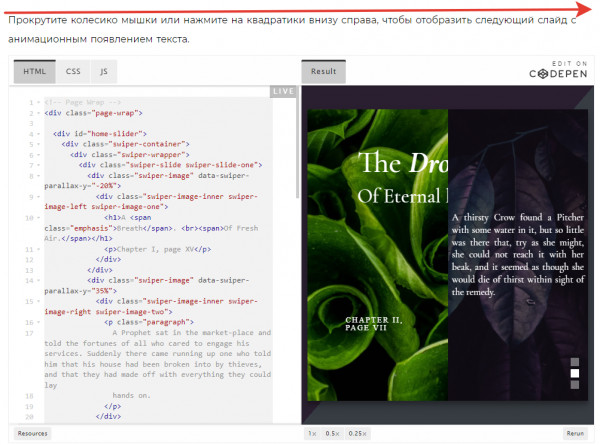Set result zoom to 0.25x
The width and height of the screenshot is (600, 445).
click(x=357, y=434)
